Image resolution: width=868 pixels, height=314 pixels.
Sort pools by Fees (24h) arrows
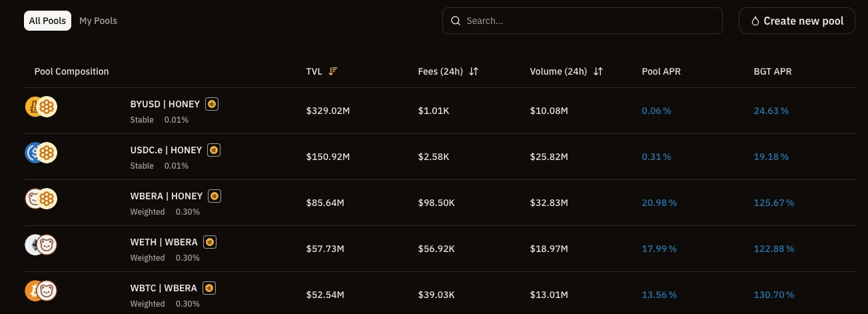(x=474, y=71)
